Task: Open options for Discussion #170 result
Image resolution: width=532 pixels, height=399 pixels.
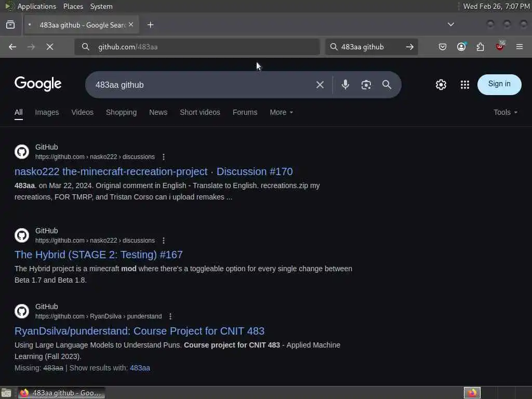Action: tap(164, 157)
